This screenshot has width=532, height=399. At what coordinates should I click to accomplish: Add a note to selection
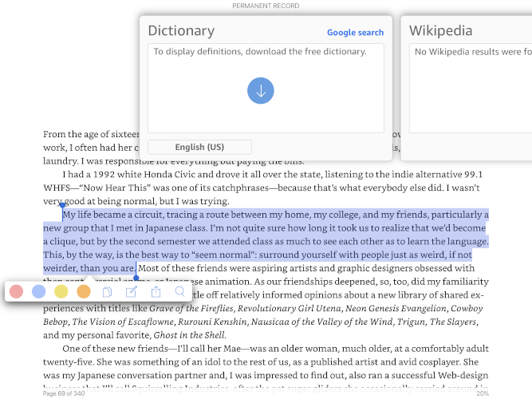pos(132,292)
